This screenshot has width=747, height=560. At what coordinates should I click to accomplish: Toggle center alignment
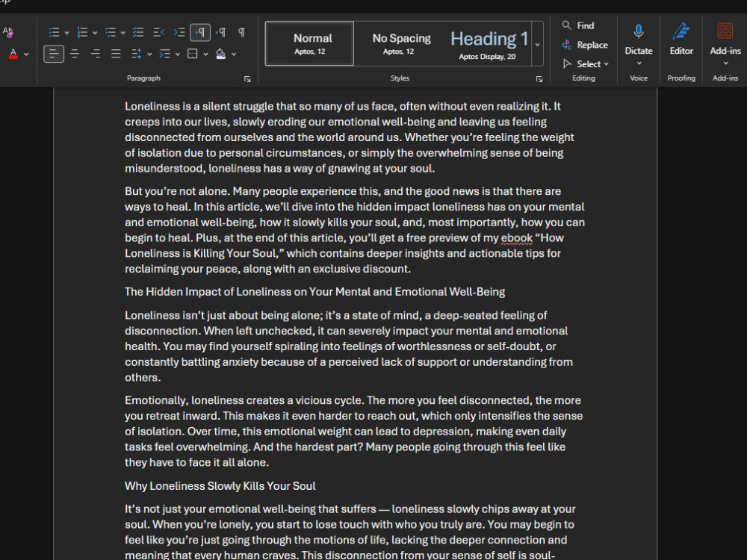75,54
